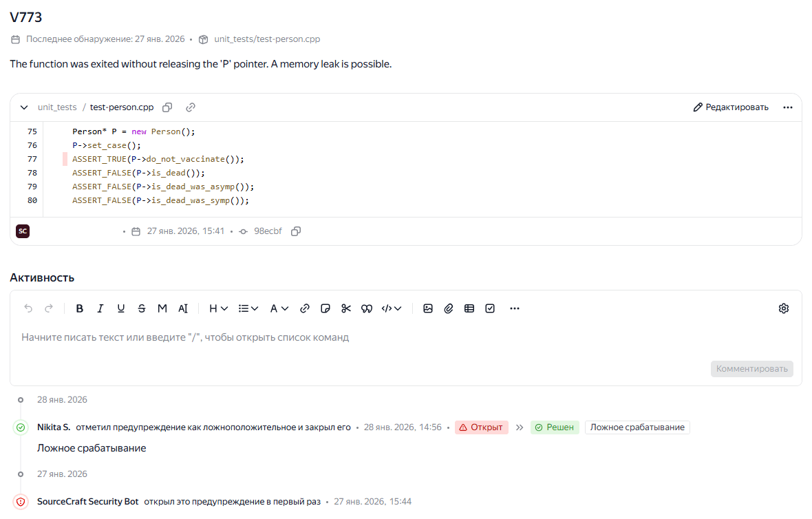Screen dimensions: 812x519
Task: Copy commit hash 98ecbf
Action: tap(296, 231)
